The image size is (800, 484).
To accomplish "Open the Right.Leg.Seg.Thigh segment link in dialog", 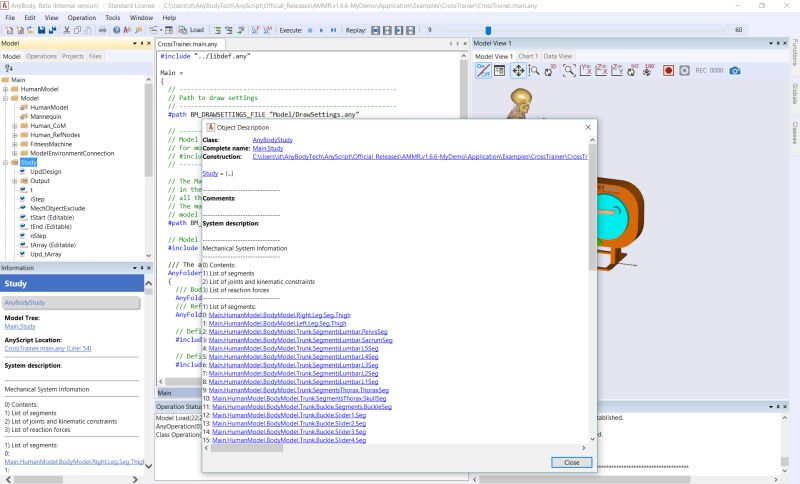I will click(280, 315).
